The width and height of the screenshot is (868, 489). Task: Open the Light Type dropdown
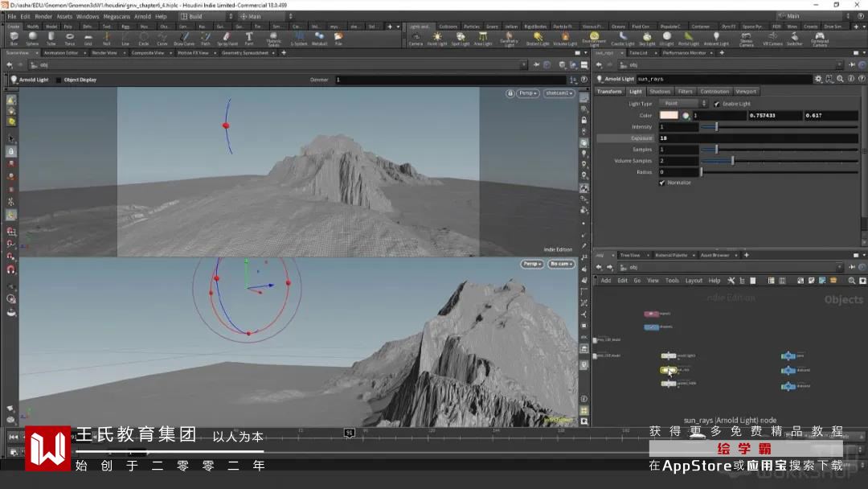[x=685, y=104]
